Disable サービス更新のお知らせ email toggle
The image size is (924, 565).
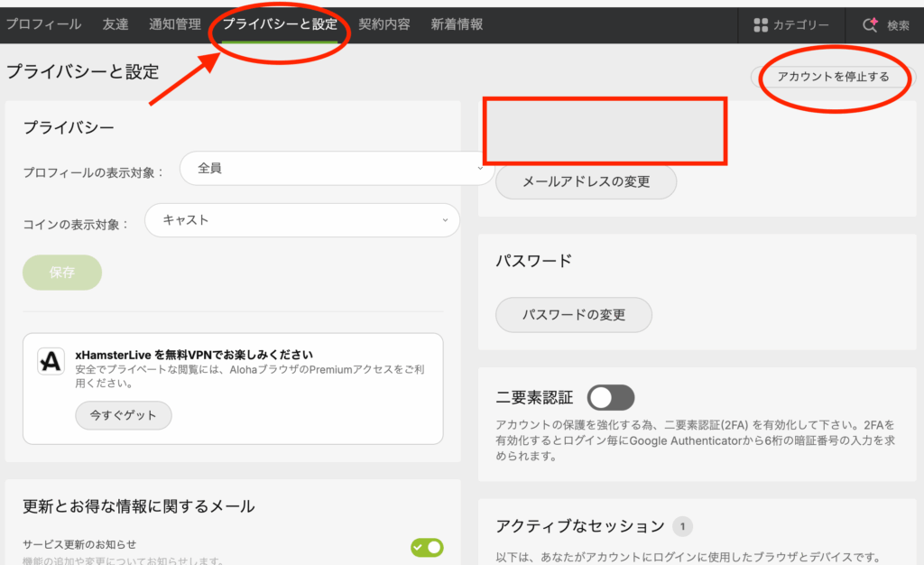point(427,547)
